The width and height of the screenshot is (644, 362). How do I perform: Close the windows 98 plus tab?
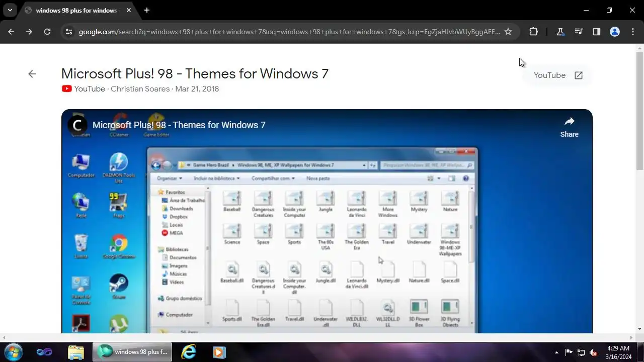pyautogui.click(x=129, y=10)
